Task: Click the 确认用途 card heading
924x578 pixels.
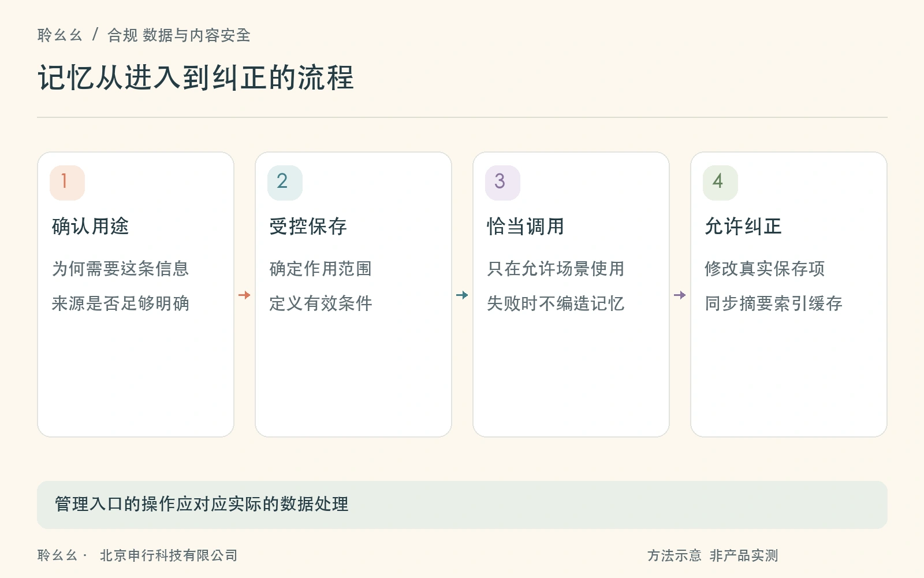Action: [91, 226]
